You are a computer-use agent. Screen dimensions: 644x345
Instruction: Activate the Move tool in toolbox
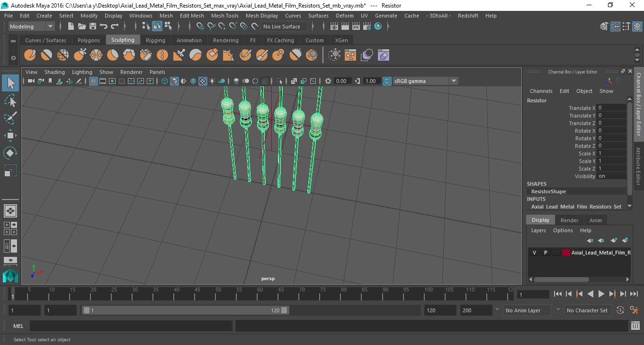point(10,136)
